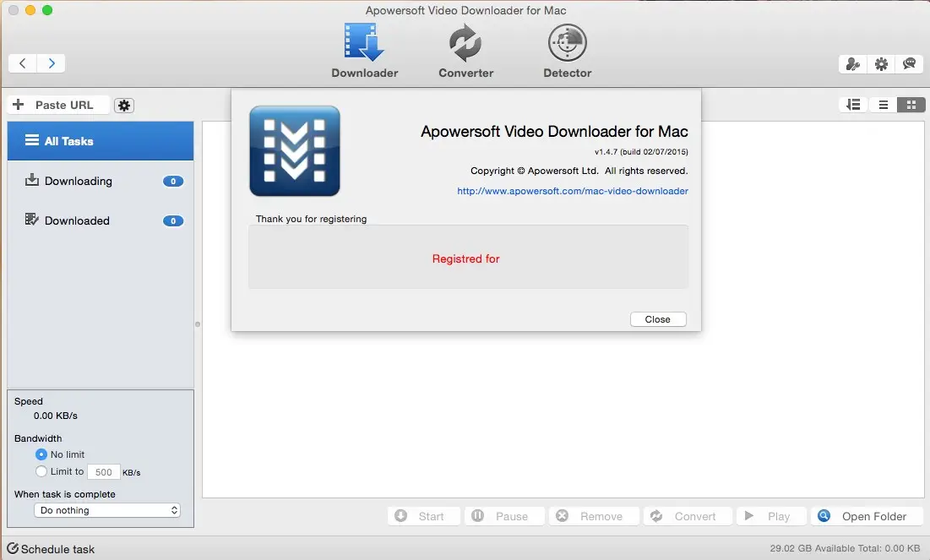
Task: Switch to grid thumbnail view
Action: pos(911,105)
